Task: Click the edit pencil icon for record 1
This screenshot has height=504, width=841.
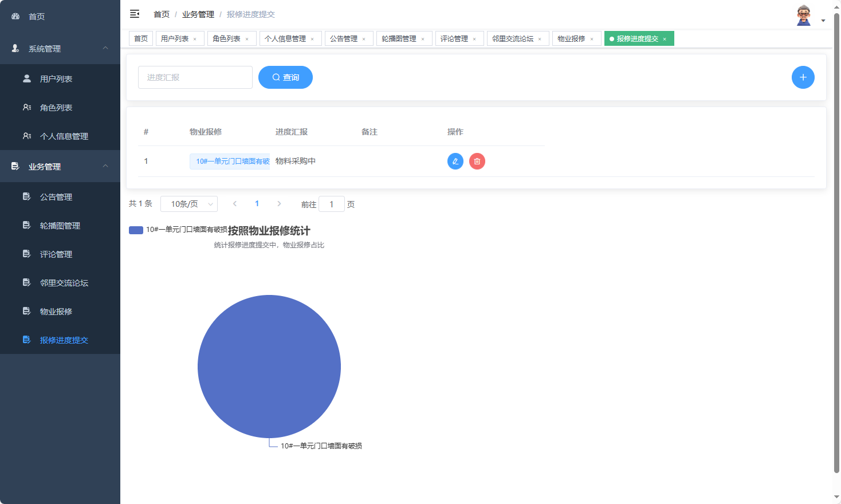Action: click(455, 161)
